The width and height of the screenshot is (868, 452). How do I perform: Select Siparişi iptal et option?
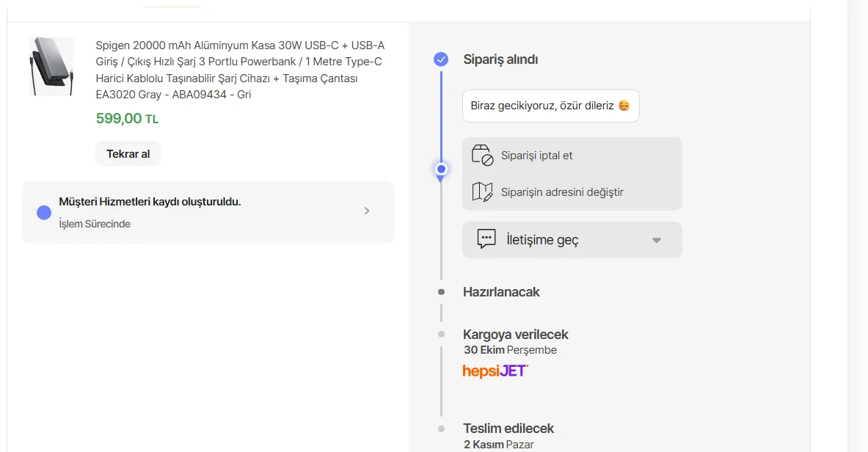coord(536,156)
